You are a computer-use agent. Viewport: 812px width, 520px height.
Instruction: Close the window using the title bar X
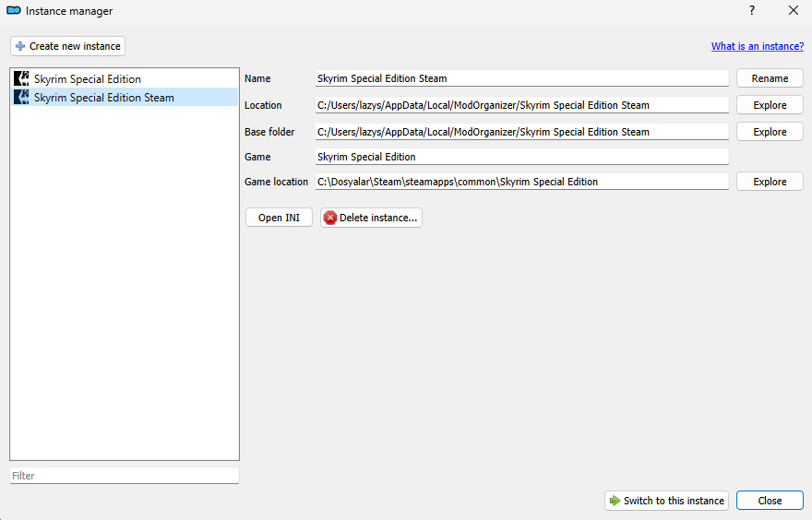pos(793,10)
